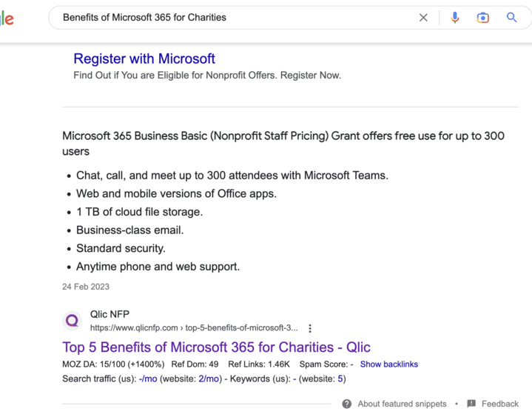
Task: Open About featured snippets
Action: tap(402, 404)
